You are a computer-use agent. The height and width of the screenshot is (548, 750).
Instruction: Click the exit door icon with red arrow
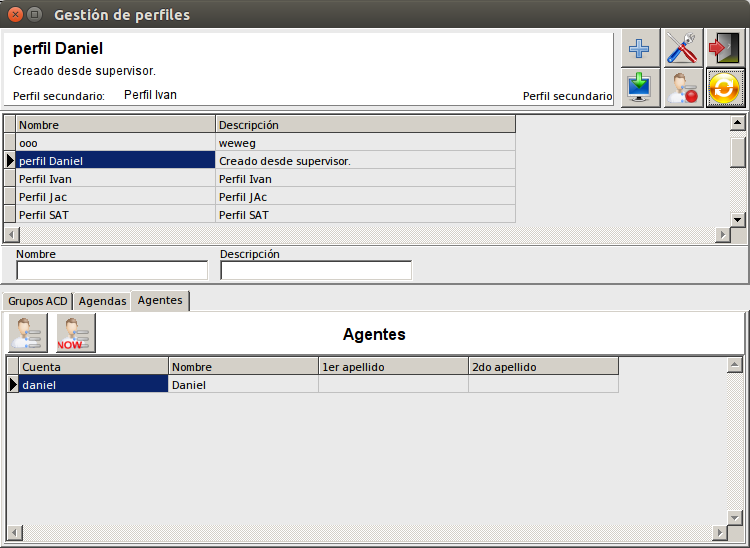tap(726, 47)
